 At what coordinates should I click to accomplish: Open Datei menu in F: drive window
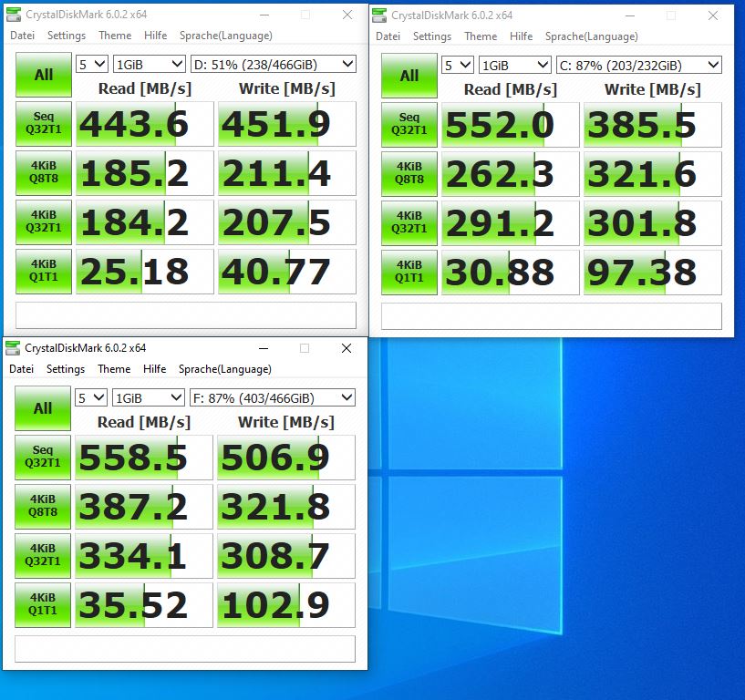pos(21,369)
